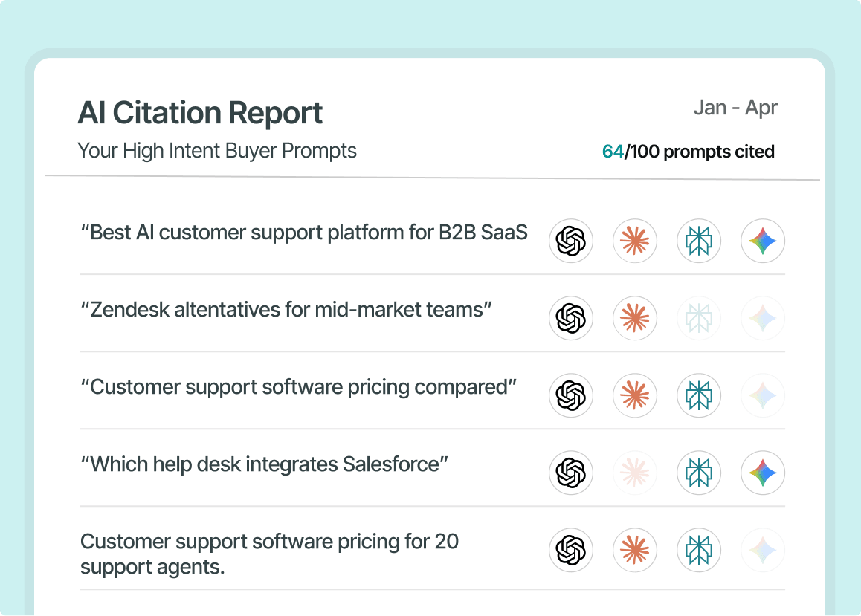The width and height of the screenshot is (861, 616).
Task: Select Gemini icon in Salesforce integration row
Action: coord(763,473)
